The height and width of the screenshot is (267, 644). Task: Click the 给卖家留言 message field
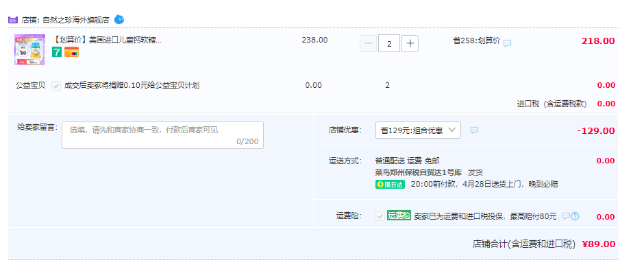click(x=162, y=135)
